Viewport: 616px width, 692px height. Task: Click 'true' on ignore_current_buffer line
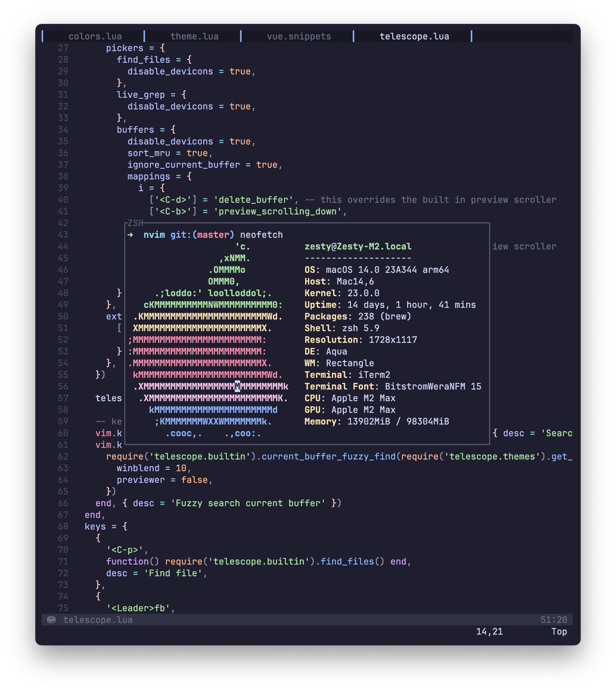tap(267, 165)
